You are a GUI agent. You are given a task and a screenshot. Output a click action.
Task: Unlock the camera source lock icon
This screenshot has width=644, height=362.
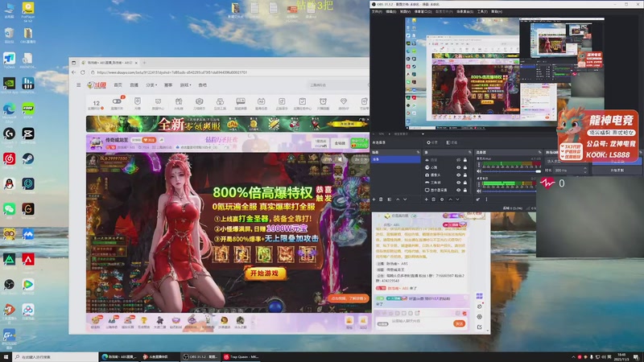coord(465,175)
